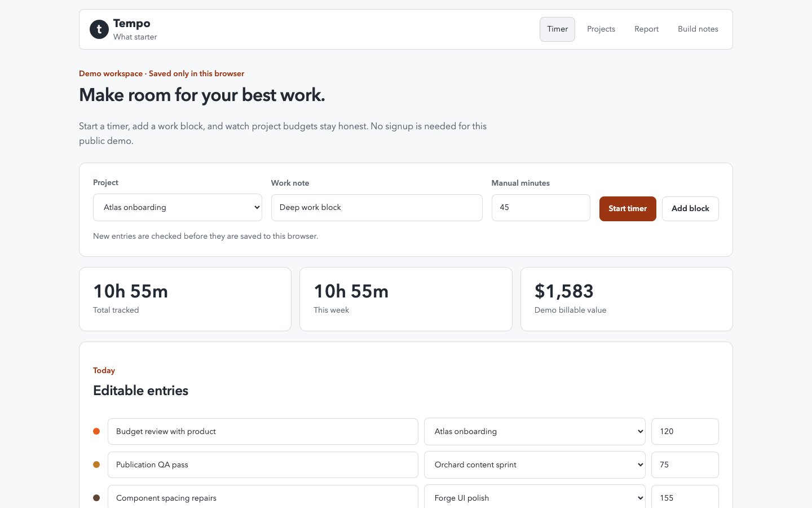Viewport: 812px width, 508px height.
Task: Click the 'Make room for your best work.' heading
Action: coord(202,95)
